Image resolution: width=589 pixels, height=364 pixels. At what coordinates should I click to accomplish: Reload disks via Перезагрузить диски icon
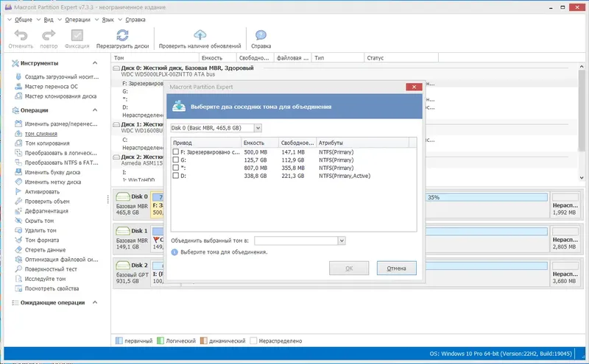click(122, 35)
